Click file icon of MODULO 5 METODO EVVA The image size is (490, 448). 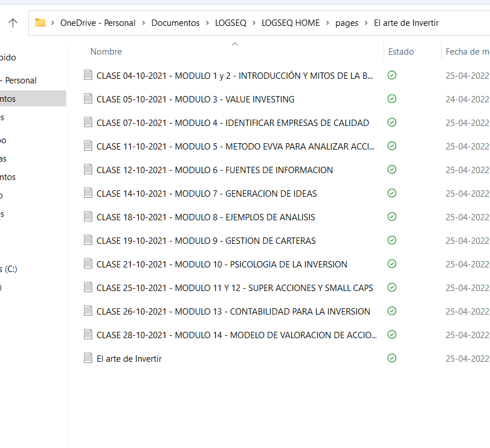[x=88, y=146]
